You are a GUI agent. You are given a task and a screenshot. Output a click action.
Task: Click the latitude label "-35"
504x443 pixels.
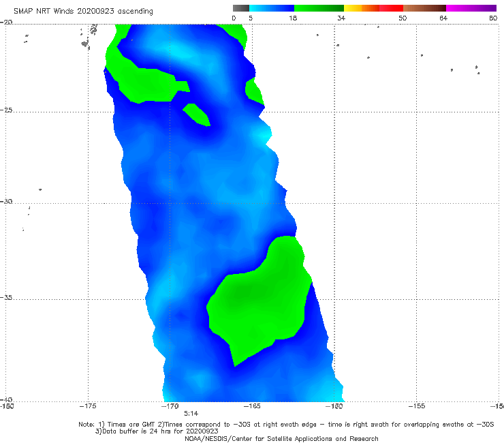click(6, 298)
